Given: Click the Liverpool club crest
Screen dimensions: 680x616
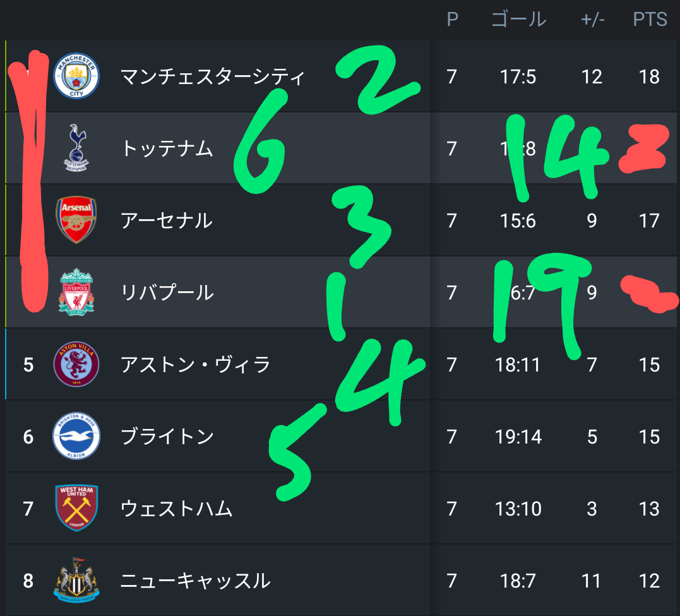Looking at the screenshot, I should click(x=76, y=292).
